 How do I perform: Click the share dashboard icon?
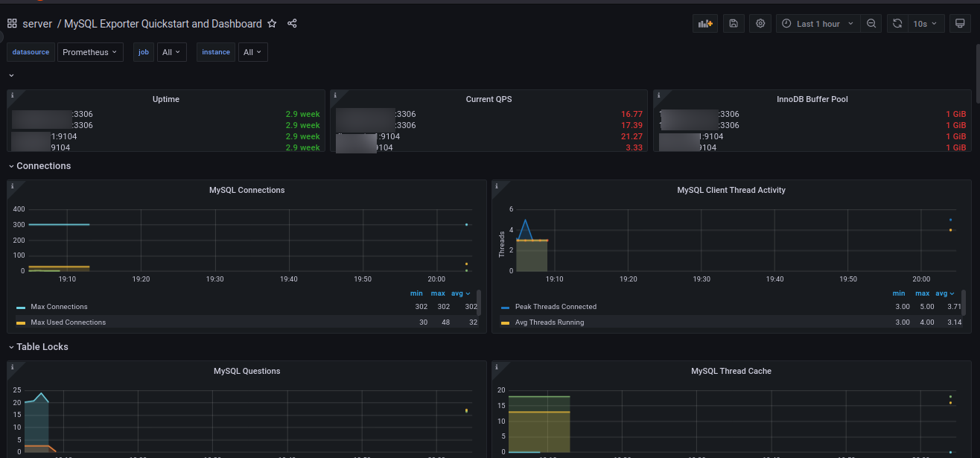pyautogui.click(x=292, y=23)
